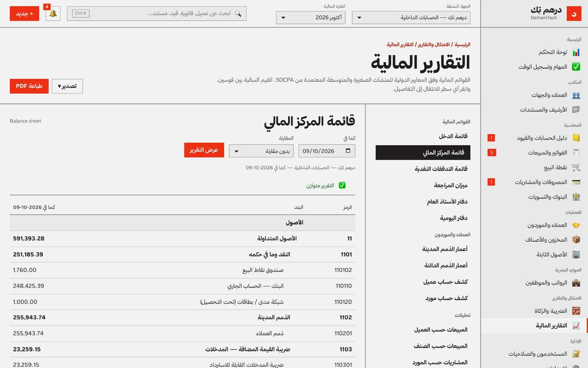Click the كما في date field
588x368 pixels.
pos(327,151)
